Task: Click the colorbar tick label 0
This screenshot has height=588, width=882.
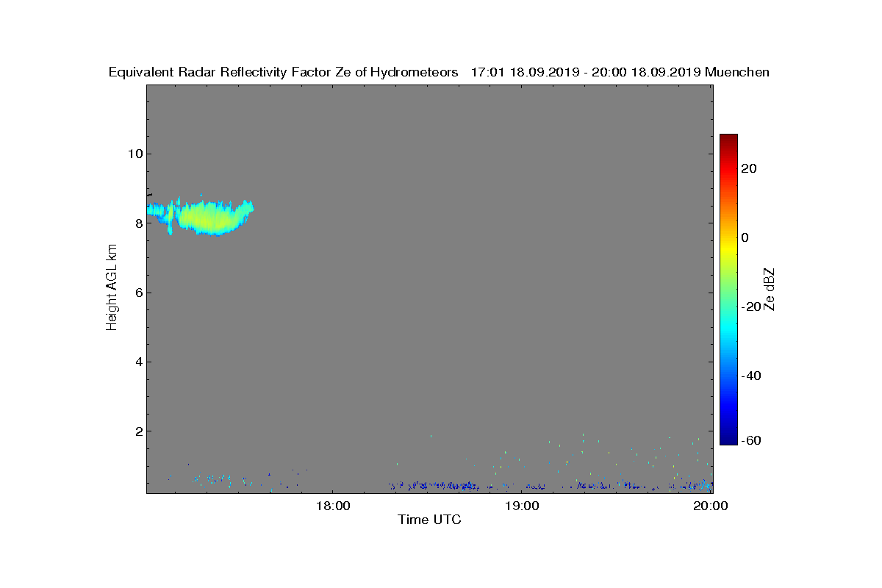Action: [x=746, y=237]
